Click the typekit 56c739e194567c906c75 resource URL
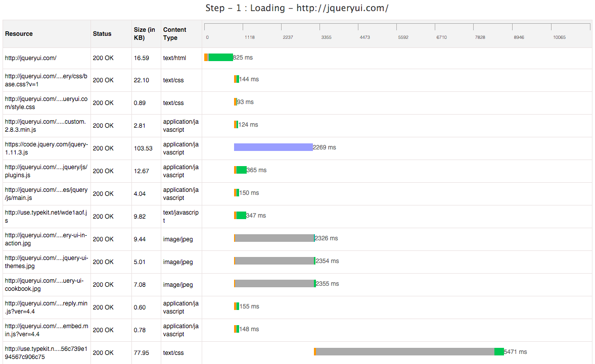 coord(46,353)
